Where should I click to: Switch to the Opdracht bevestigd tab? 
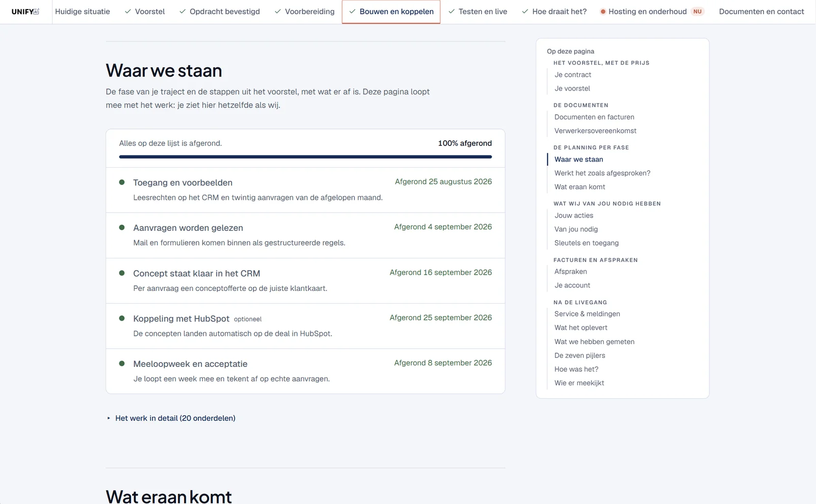tap(220, 11)
